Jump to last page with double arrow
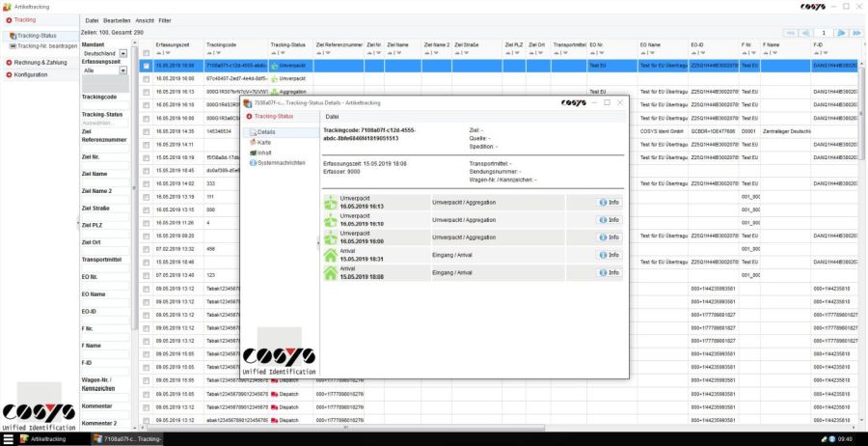The image size is (868, 446). click(x=856, y=33)
